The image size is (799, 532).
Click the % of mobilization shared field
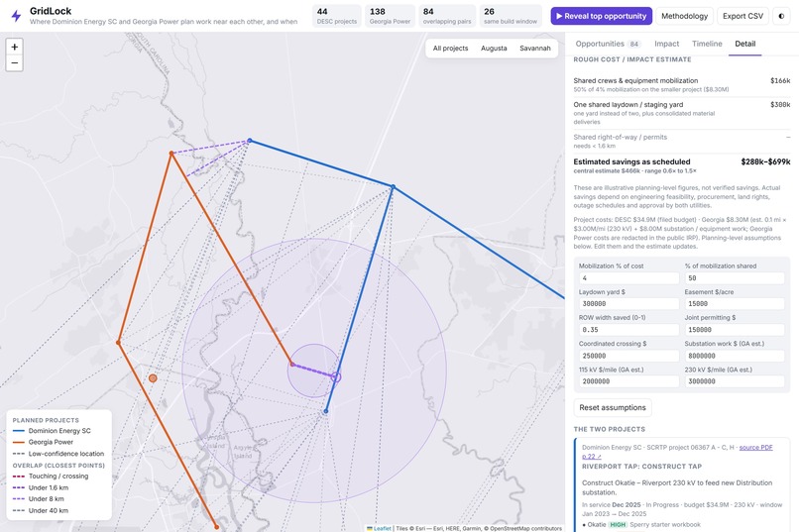point(735,278)
